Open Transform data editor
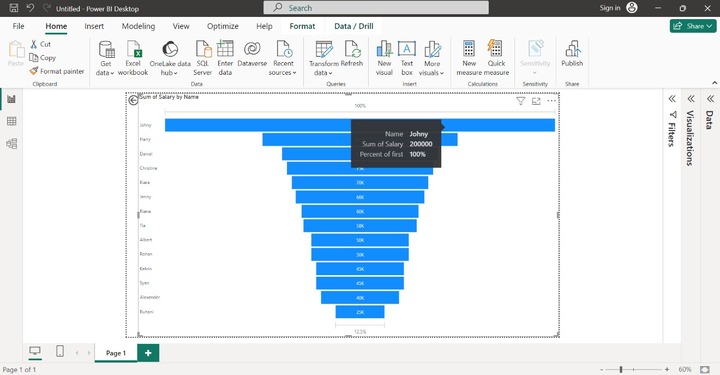Screen dimensions: 720x375 tap(324, 58)
